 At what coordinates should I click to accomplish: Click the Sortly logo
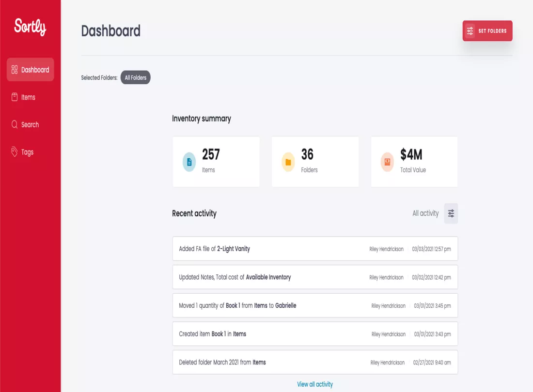(x=30, y=28)
